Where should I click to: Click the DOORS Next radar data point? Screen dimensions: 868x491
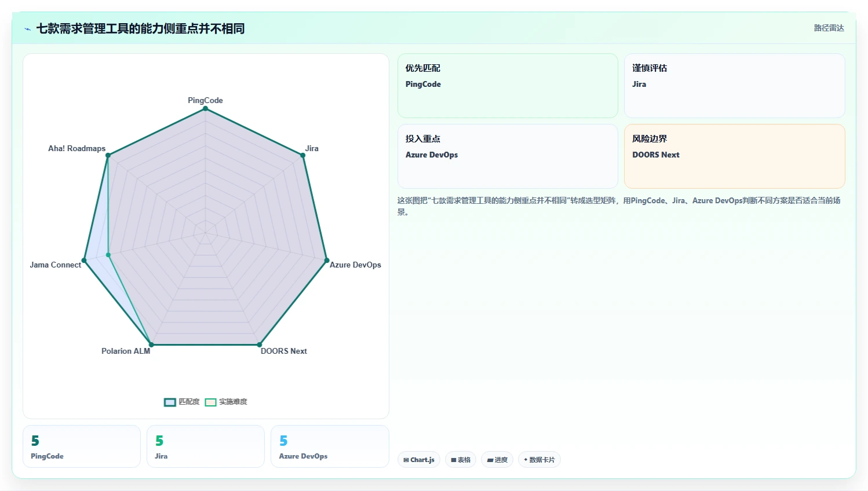click(x=260, y=345)
